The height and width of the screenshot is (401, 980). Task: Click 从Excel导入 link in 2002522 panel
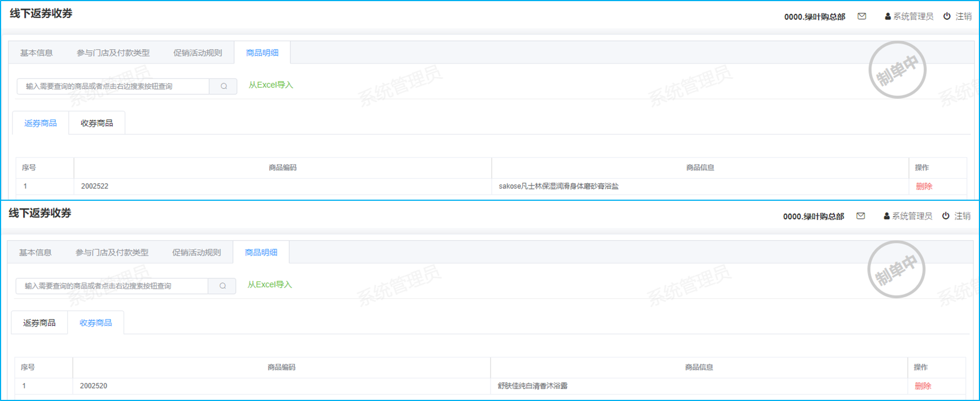point(271,85)
